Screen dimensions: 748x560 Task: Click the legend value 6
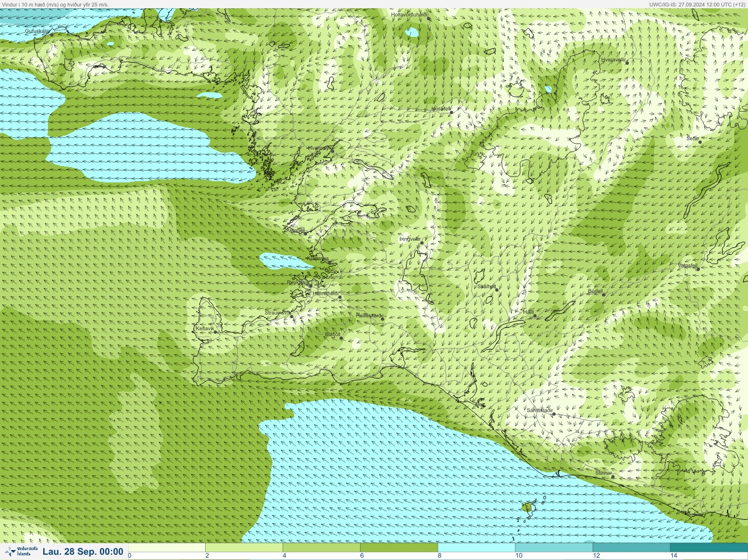[362, 556]
